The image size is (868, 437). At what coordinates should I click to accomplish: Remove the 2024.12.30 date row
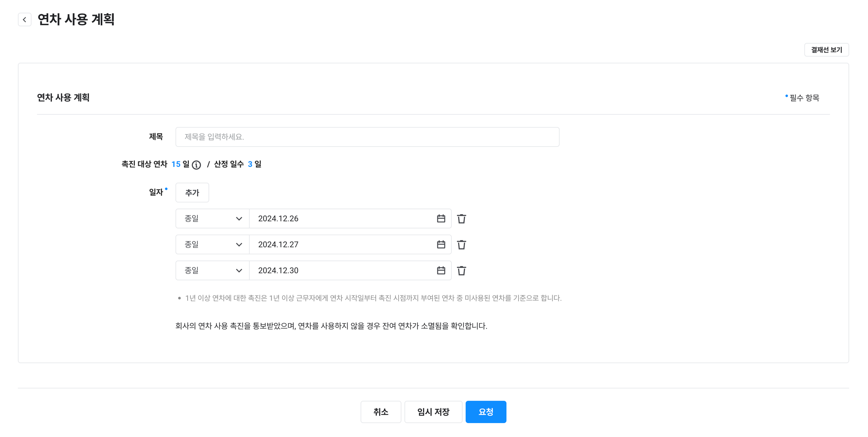click(461, 271)
